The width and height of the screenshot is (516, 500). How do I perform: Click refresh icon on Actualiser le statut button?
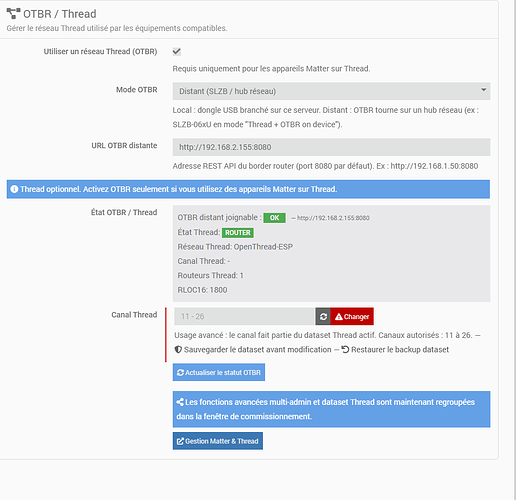[x=180, y=372]
